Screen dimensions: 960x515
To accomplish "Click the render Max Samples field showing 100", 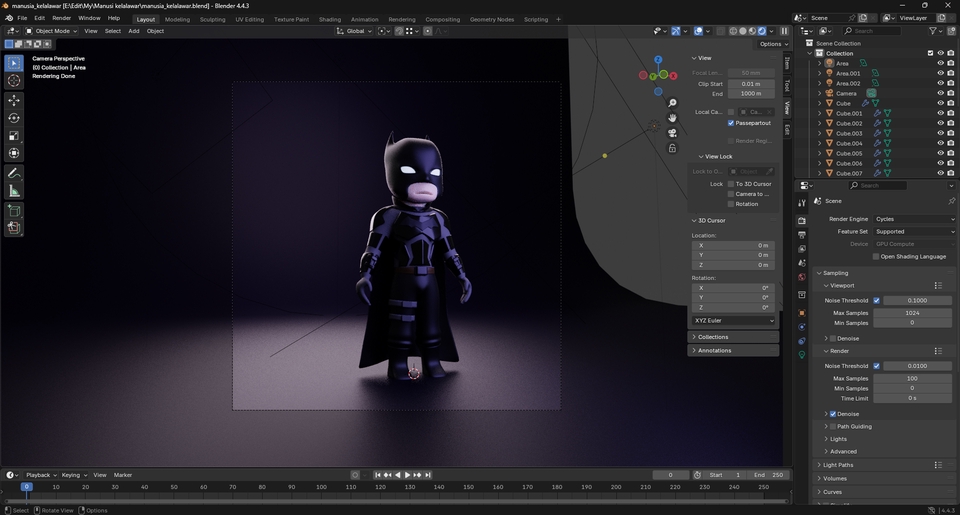I will pos(912,379).
